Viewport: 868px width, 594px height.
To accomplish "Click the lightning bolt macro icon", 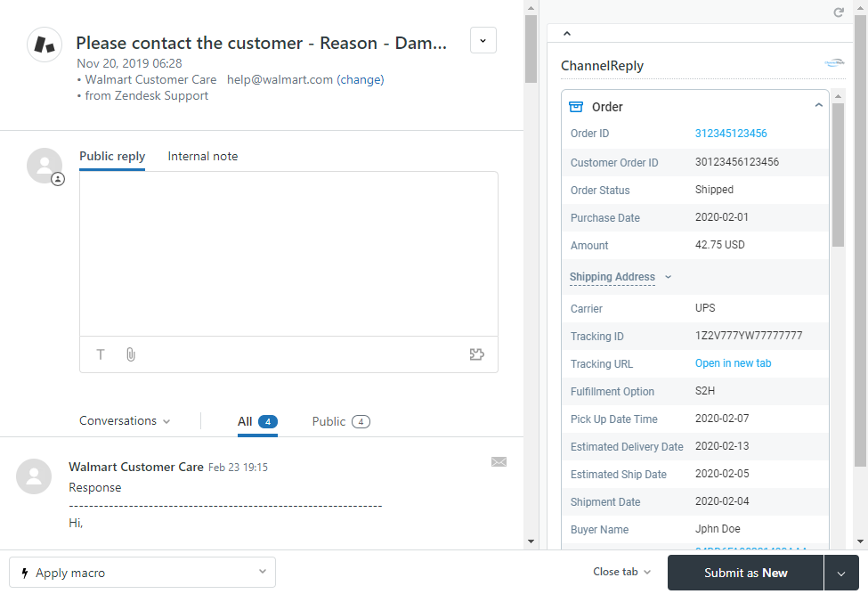I will coord(24,573).
